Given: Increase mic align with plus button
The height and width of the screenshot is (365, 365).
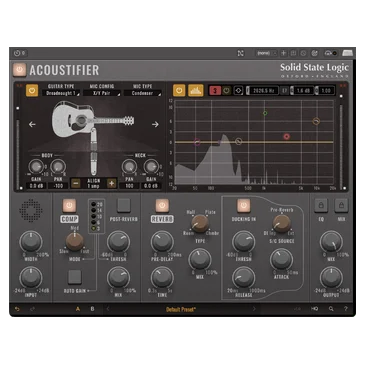Looking at the screenshot, I should click(x=112, y=183).
